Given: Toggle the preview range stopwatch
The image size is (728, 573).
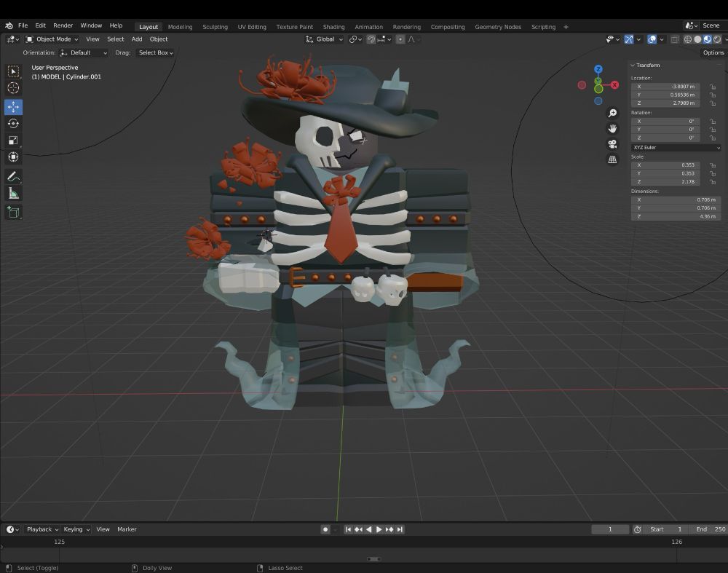Looking at the screenshot, I should pos(638,529).
